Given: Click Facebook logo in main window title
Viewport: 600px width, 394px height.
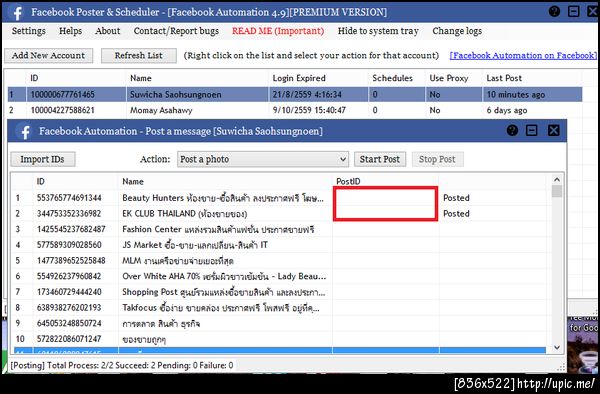Looking at the screenshot, I should [x=16, y=13].
